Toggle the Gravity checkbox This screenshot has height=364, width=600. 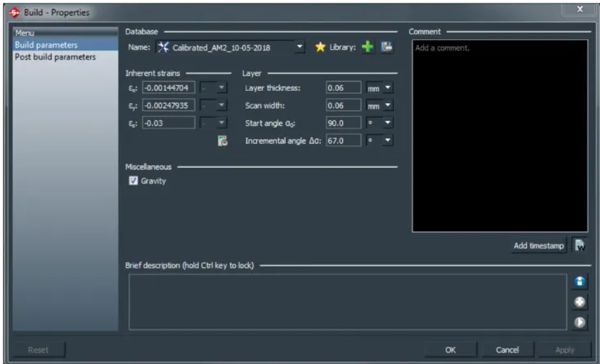point(133,181)
